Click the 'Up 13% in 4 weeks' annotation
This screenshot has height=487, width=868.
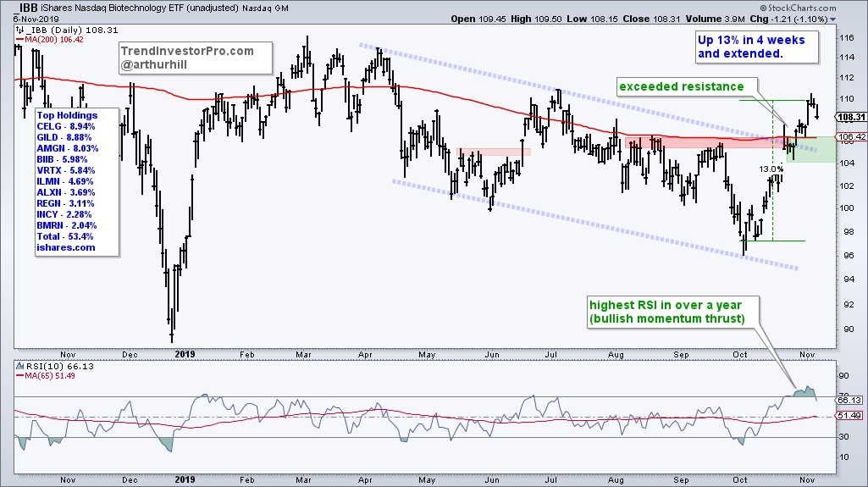point(751,40)
